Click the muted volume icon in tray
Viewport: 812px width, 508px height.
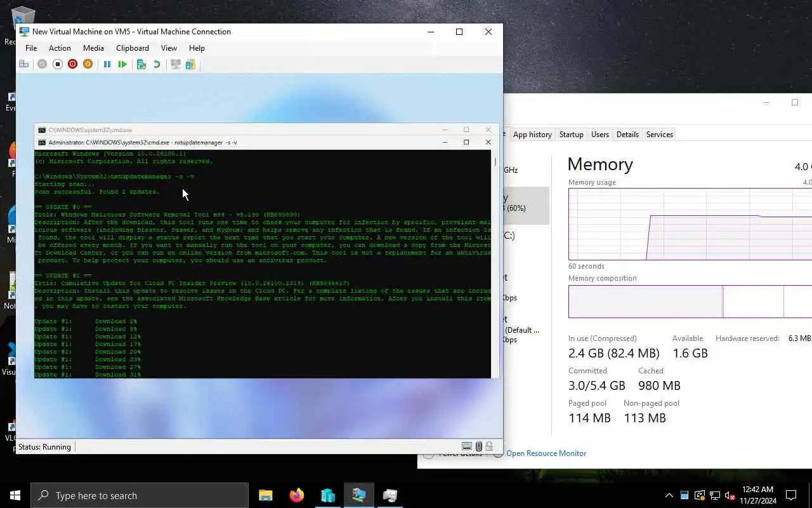730,495
